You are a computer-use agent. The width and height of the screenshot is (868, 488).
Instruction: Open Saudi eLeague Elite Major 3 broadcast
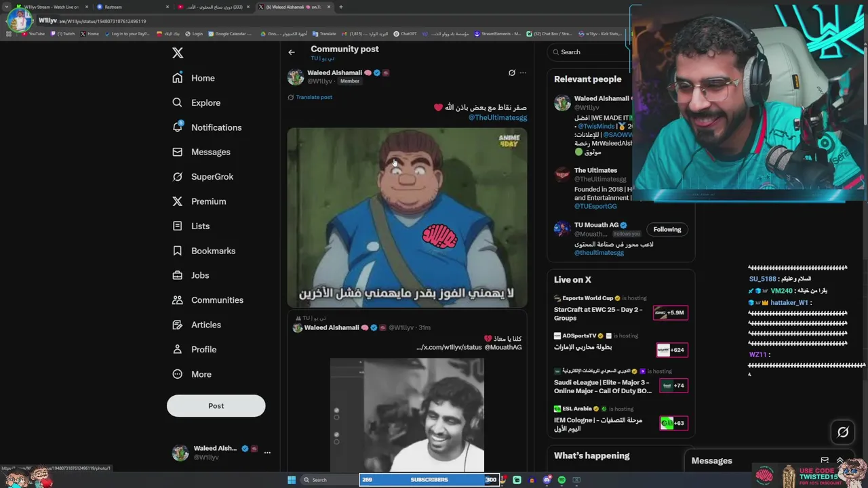tap(620, 382)
